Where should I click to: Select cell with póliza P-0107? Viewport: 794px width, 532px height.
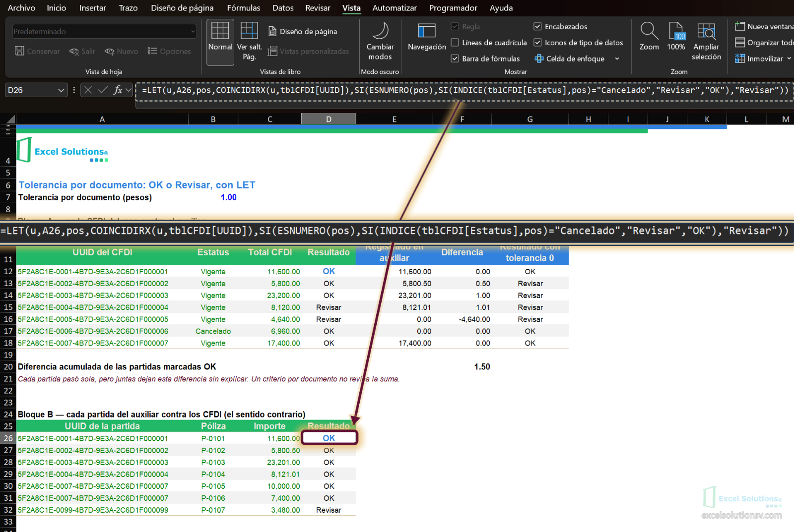[213, 510]
